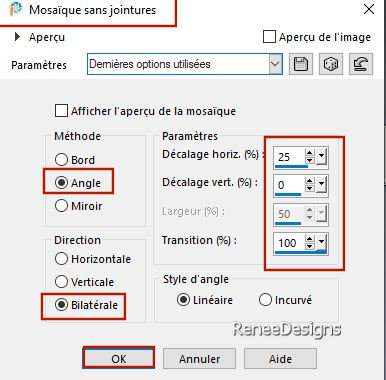Decrease Décalage vert. value with down arrow

coord(310,188)
